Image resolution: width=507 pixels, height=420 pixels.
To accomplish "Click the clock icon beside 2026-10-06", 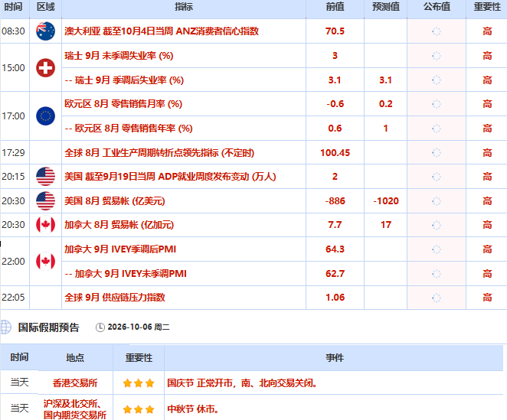I will coord(100,327).
